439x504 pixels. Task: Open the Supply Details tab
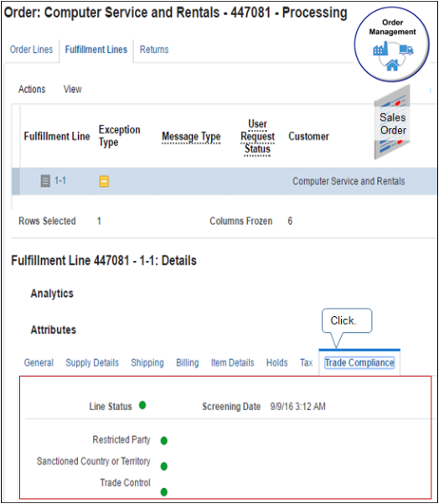[x=92, y=363]
